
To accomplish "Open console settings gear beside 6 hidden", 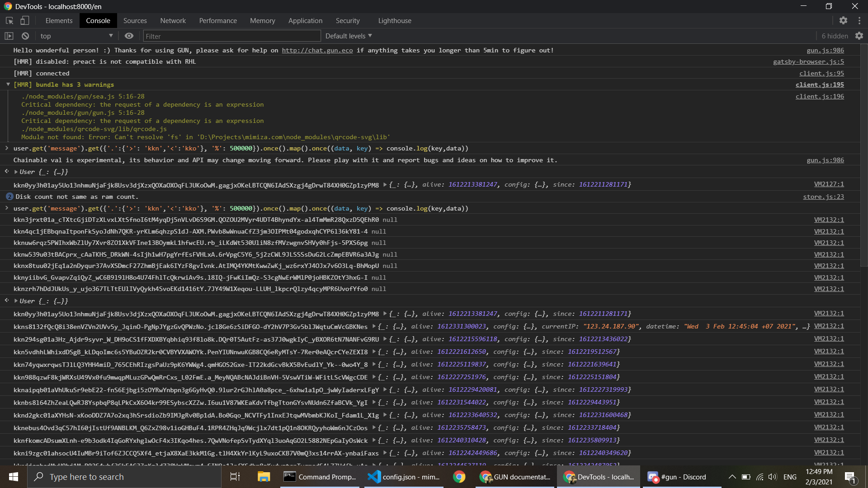I will click(x=860, y=36).
